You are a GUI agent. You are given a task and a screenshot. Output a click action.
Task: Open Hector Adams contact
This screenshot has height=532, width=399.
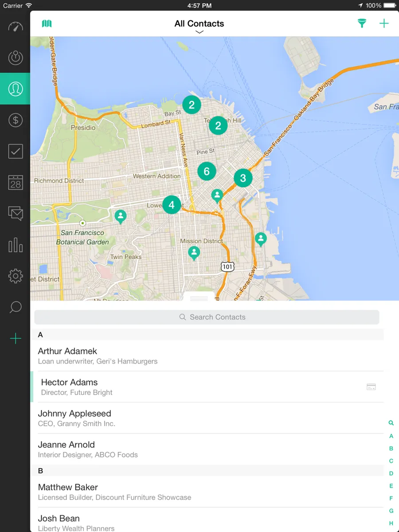pyautogui.click(x=207, y=387)
